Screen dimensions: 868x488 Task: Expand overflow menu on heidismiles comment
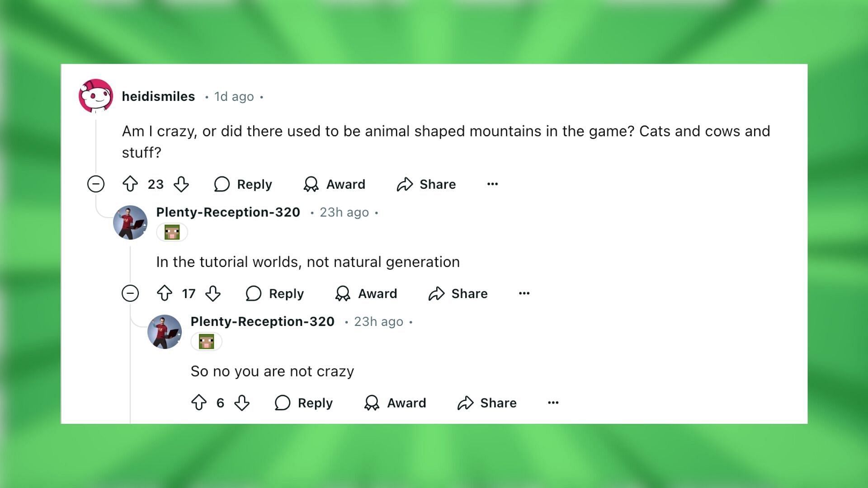[492, 183]
